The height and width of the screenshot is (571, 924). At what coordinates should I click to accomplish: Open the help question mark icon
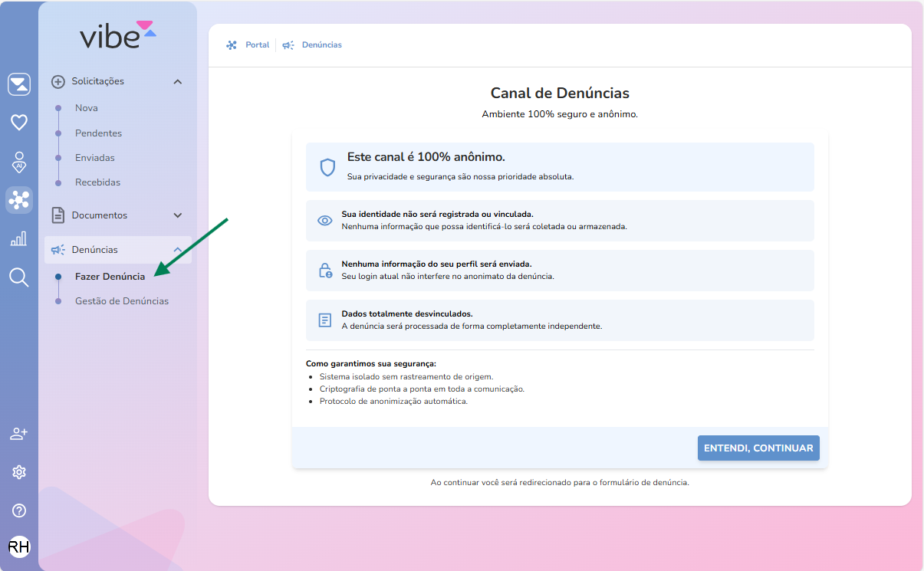(19, 510)
